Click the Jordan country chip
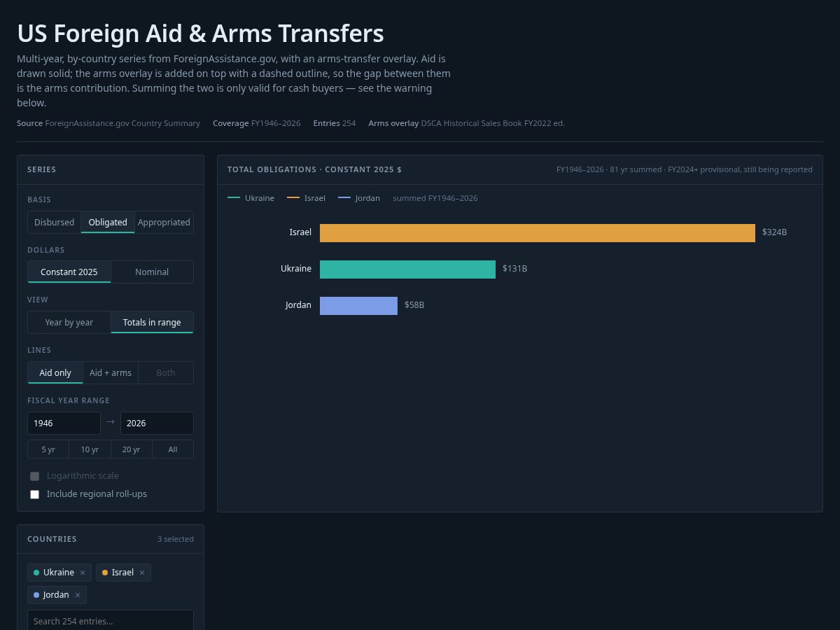 [57, 595]
